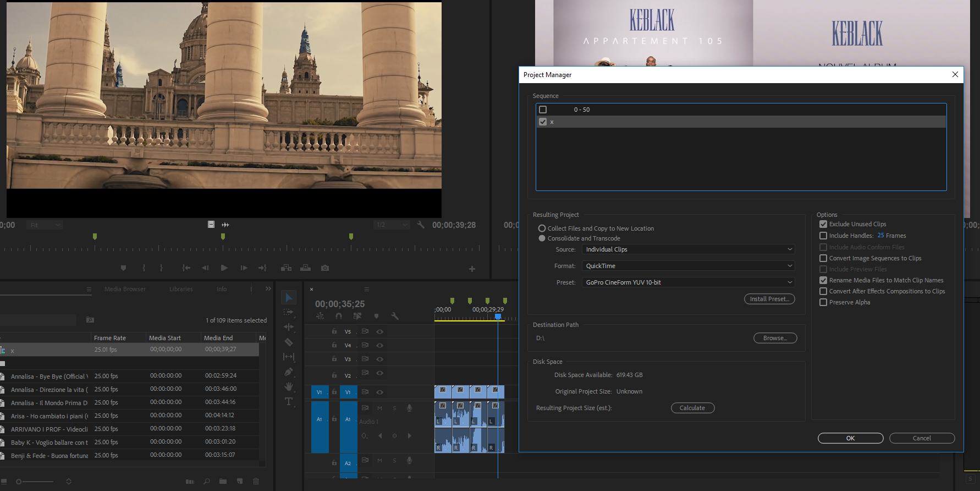Screen dimensions: 980x491
Task: Click Drag Video Only filmstrip icon
Action: coord(211,225)
